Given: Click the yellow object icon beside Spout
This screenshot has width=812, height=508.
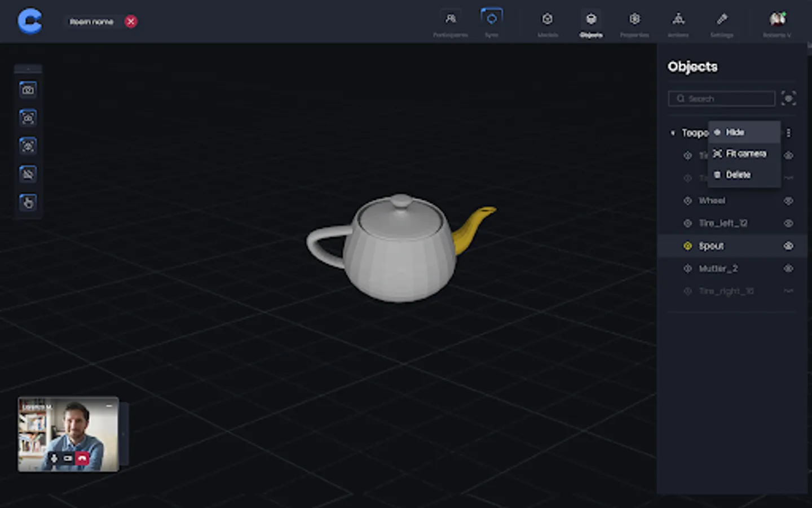Looking at the screenshot, I should click(687, 246).
